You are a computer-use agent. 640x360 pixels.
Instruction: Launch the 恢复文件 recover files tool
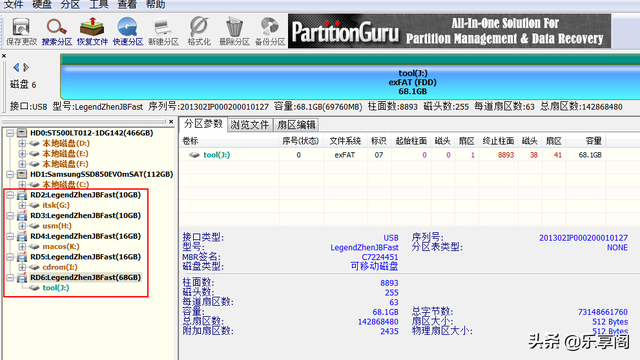tap(92, 31)
